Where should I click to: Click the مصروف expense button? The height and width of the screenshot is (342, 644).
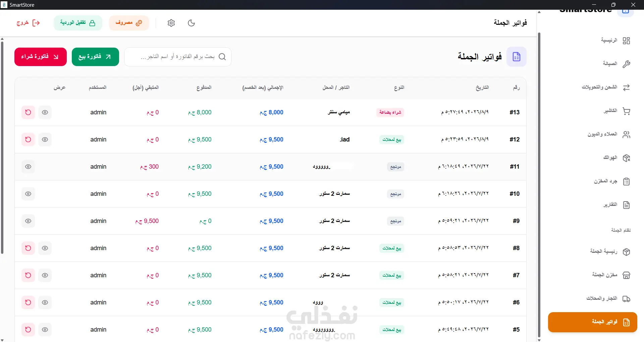(x=129, y=23)
